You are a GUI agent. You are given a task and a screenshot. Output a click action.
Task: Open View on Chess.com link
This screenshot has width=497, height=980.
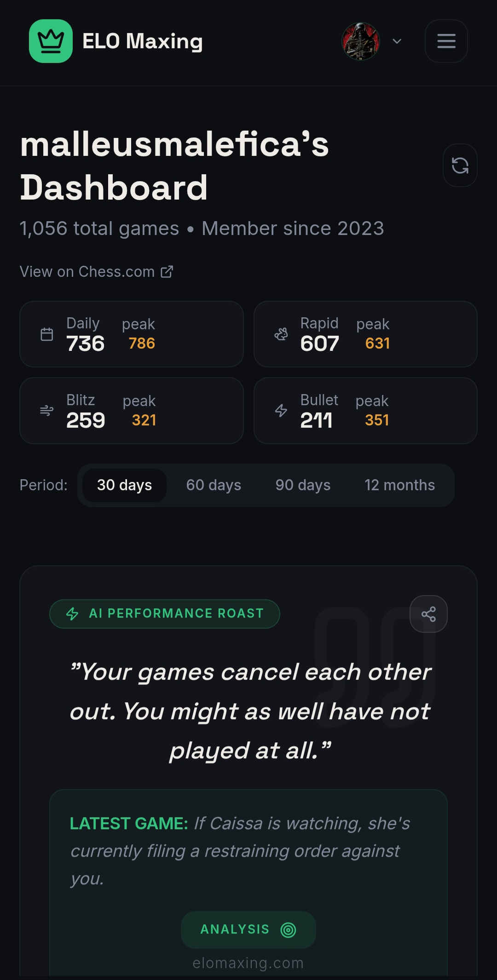pos(96,271)
